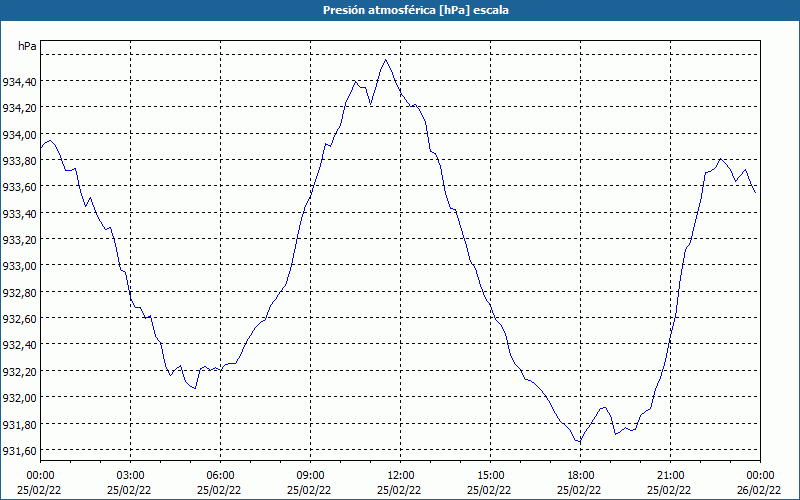Click the 25/02/22 date under 12:00
The width and height of the screenshot is (800, 500).
(x=399, y=490)
